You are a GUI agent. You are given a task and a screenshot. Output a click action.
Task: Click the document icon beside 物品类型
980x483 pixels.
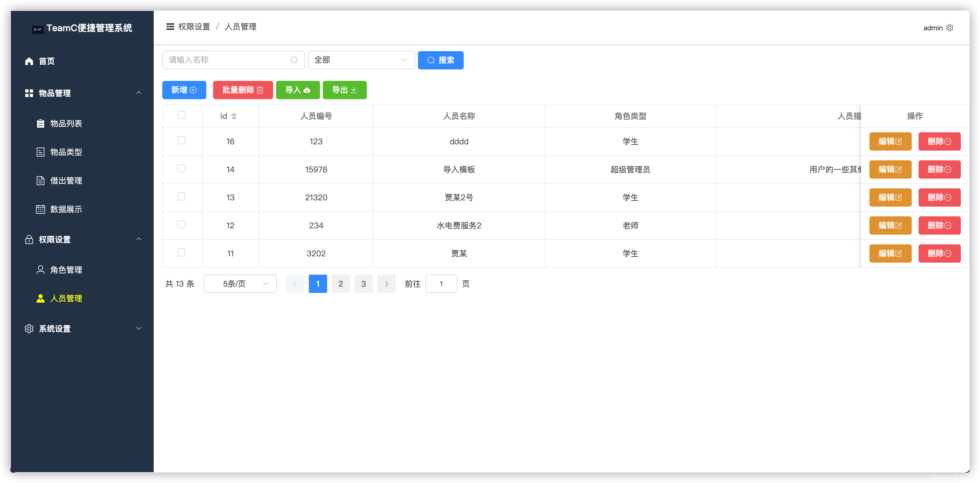tap(40, 152)
